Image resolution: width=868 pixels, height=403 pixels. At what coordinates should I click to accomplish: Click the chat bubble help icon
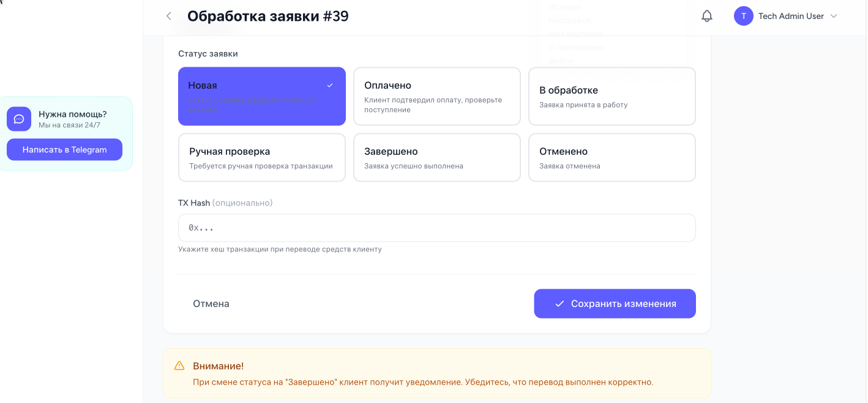pyautogui.click(x=19, y=119)
